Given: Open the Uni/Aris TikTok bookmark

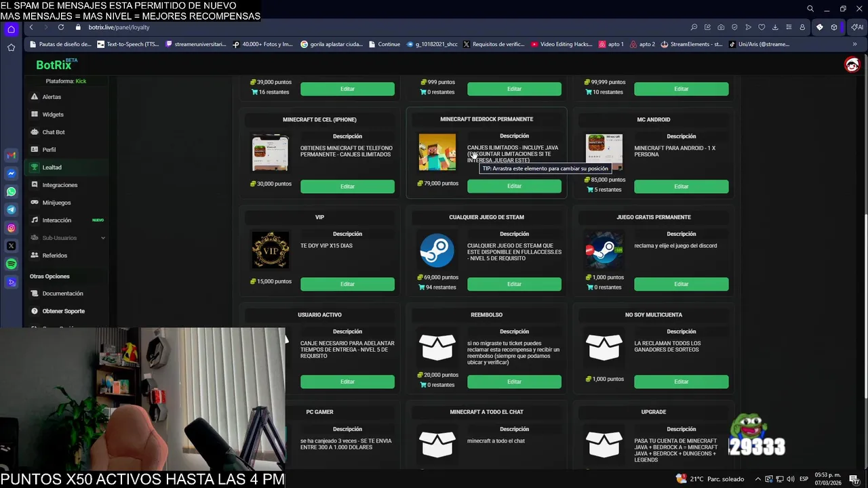Looking at the screenshot, I should pyautogui.click(x=759, y=44).
